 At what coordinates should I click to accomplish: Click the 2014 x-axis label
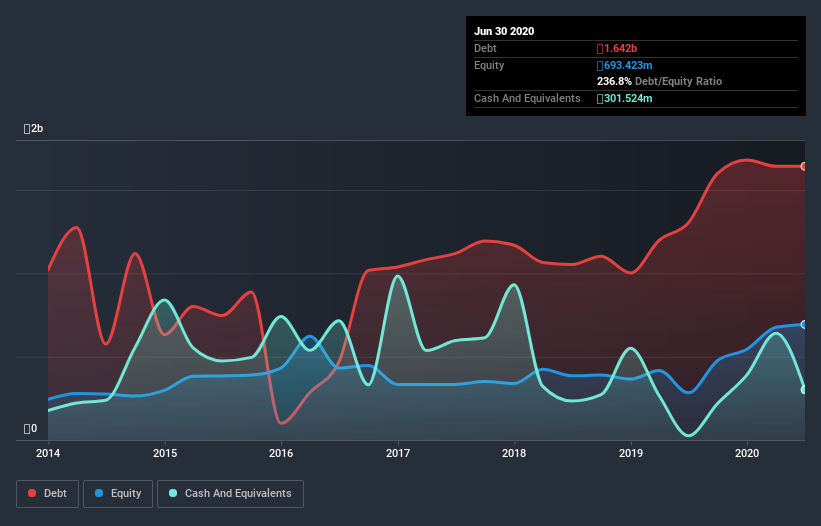point(48,453)
